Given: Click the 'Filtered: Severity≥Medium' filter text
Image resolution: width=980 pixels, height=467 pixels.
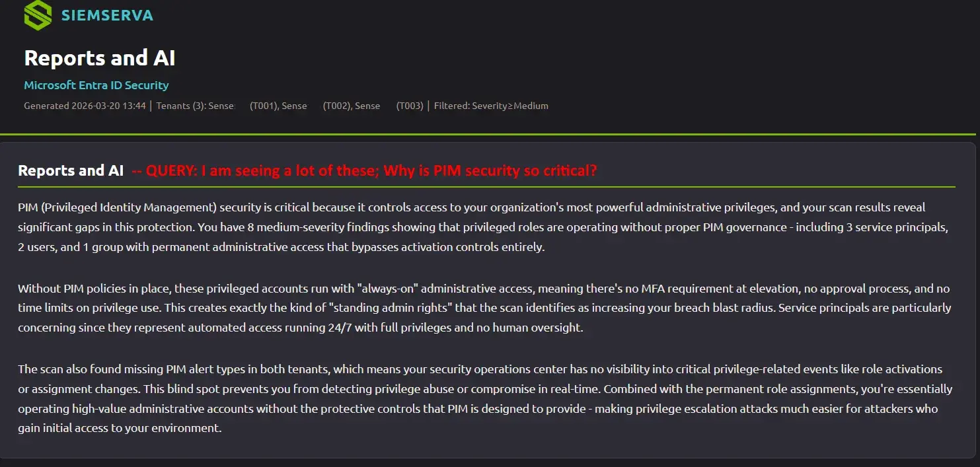Looking at the screenshot, I should 491,106.
